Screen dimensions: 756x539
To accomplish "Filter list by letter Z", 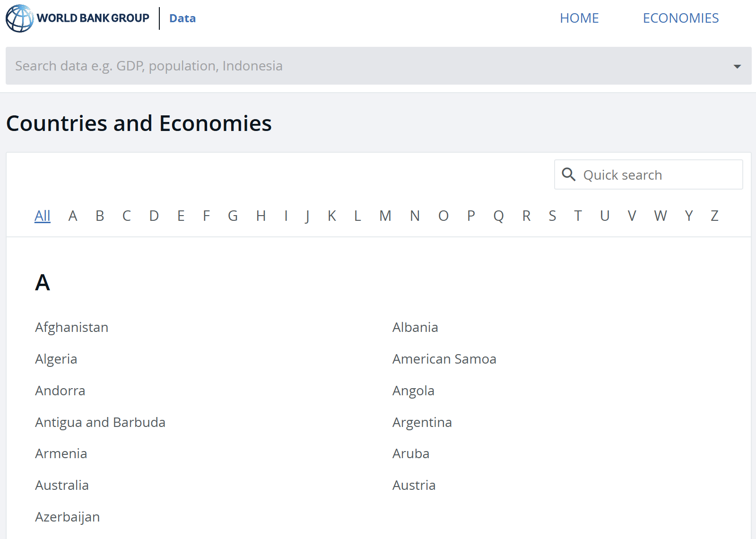I will [714, 216].
